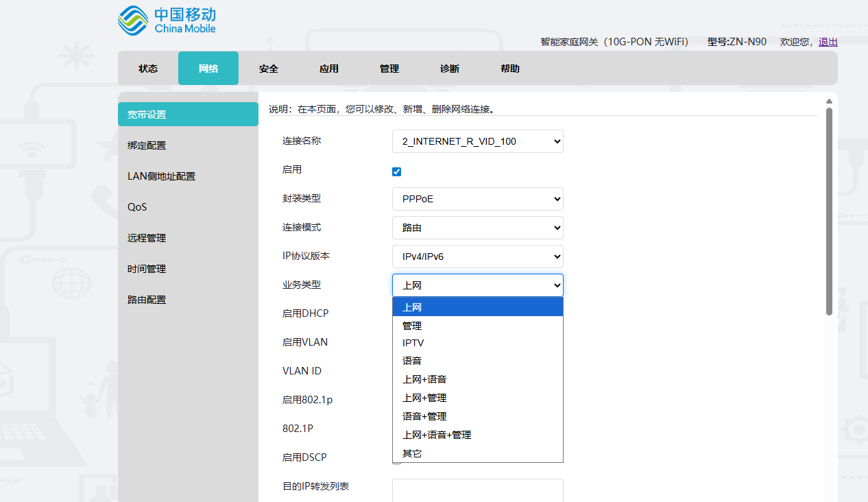Click the 启用DHCP label
The width and height of the screenshot is (868, 502).
tap(306, 313)
